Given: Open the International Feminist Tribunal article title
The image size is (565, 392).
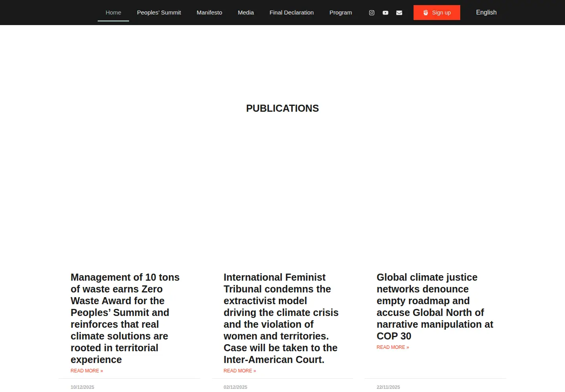Looking at the screenshot, I should [281, 318].
